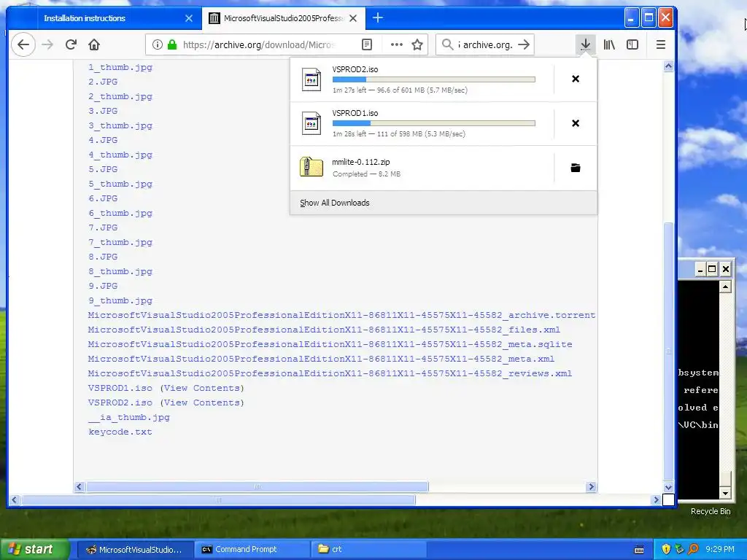The image size is (747, 560).
Task: Click the page vertical scrollbar up arrow
Action: tap(668, 66)
